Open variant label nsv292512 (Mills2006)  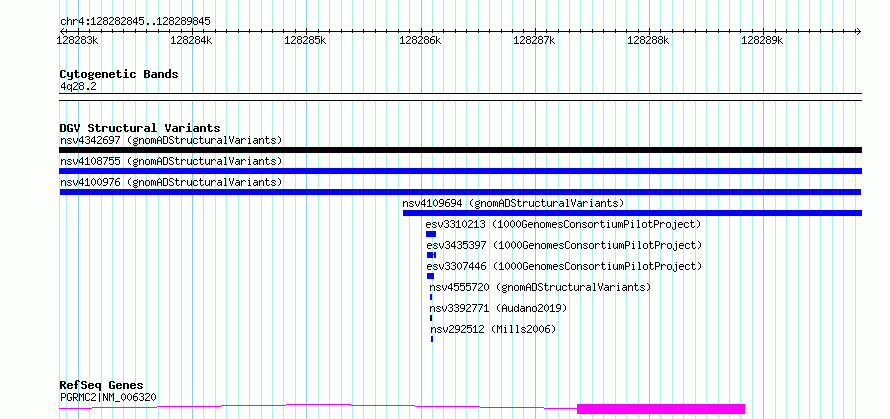tap(493, 329)
